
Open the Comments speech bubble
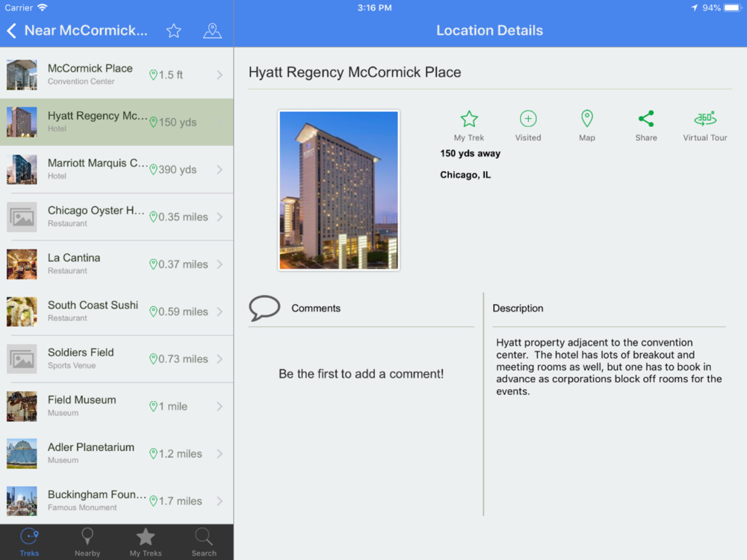(264, 308)
